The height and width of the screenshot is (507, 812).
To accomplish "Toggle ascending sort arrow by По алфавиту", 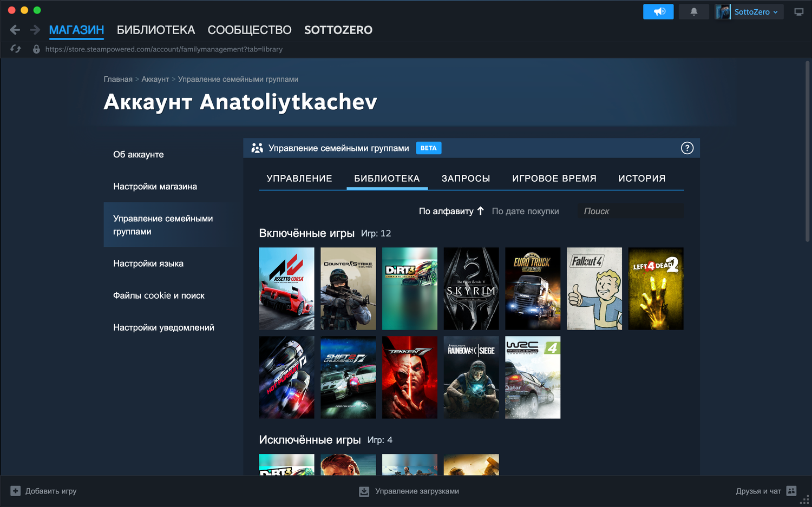I will (x=480, y=211).
